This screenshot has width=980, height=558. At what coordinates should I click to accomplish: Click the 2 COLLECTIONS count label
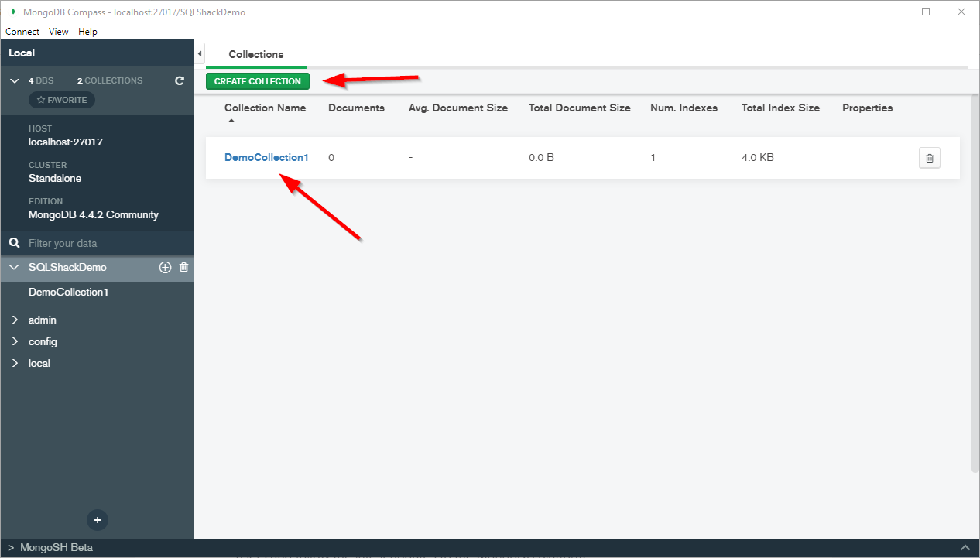(110, 80)
